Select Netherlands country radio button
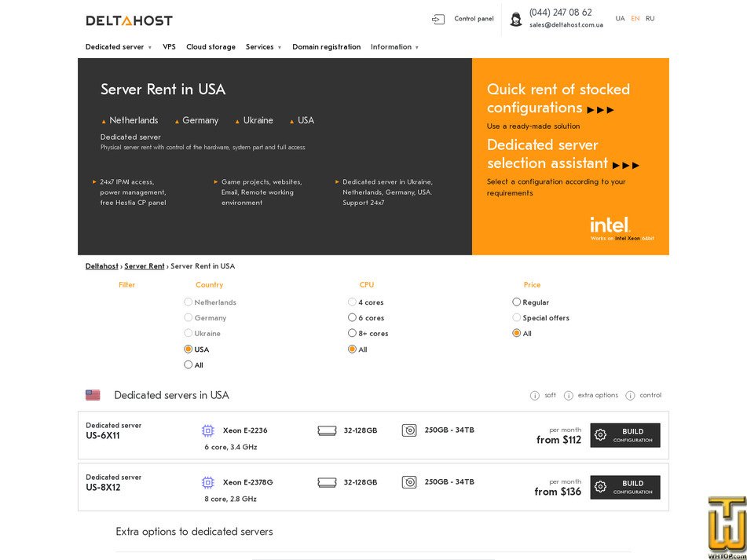 pyautogui.click(x=189, y=302)
